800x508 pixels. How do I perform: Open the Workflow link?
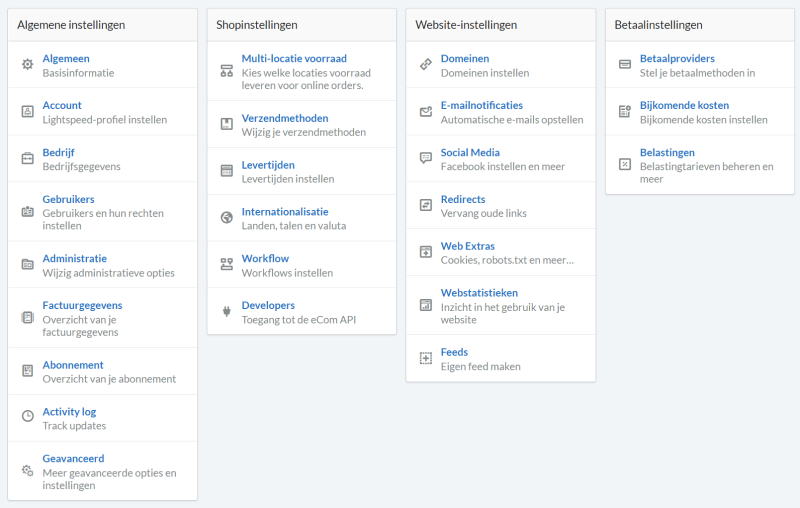point(265,259)
